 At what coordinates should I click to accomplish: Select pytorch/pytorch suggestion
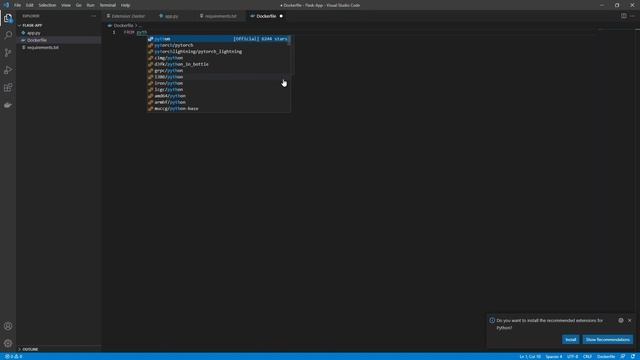(x=218, y=45)
